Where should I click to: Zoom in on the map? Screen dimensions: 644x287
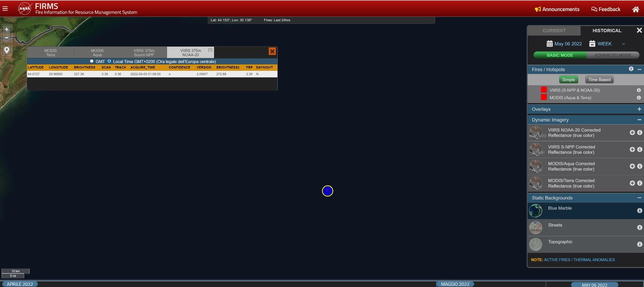pyautogui.click(x=6, y=30)
